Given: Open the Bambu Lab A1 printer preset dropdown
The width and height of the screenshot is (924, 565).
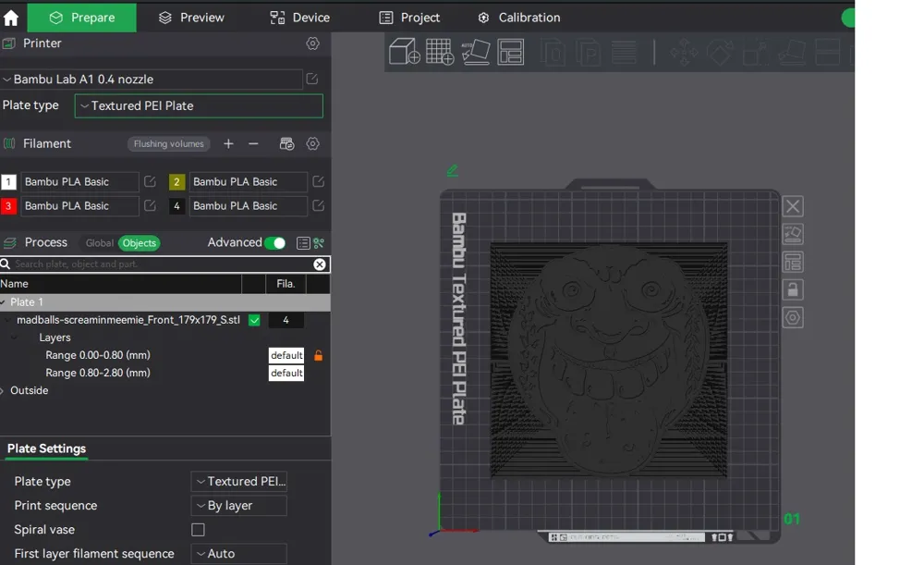Looking at the screenshot, I should coord(152,79).
